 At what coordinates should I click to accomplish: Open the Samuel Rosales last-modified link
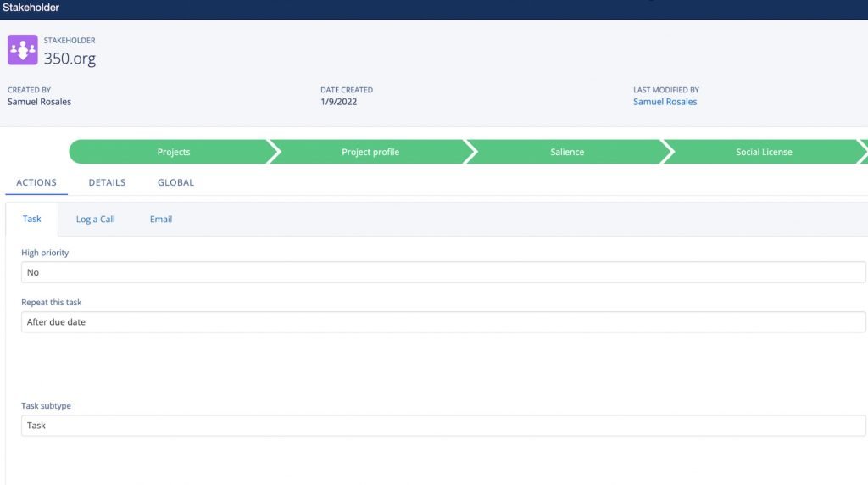[x=665, y=102]
